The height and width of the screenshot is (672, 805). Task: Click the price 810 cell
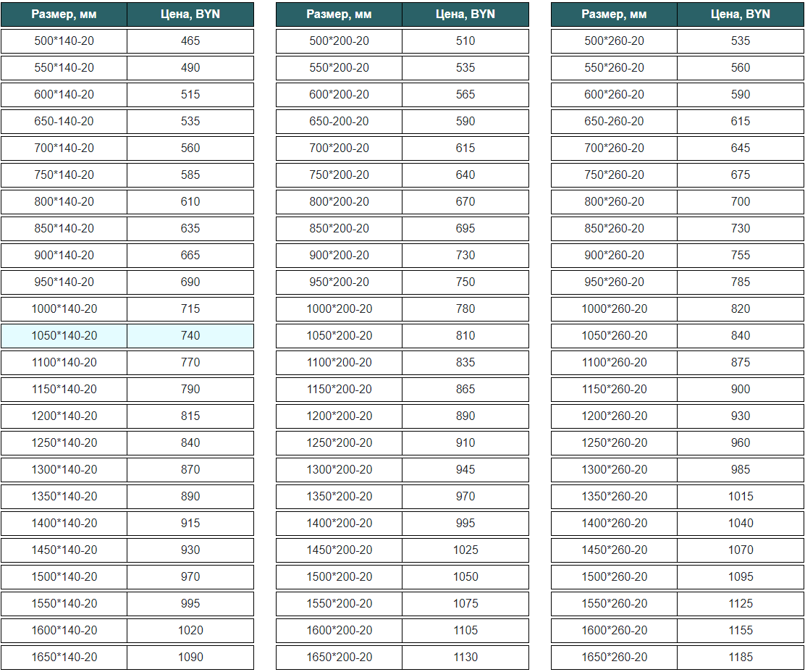pos(465,336)
